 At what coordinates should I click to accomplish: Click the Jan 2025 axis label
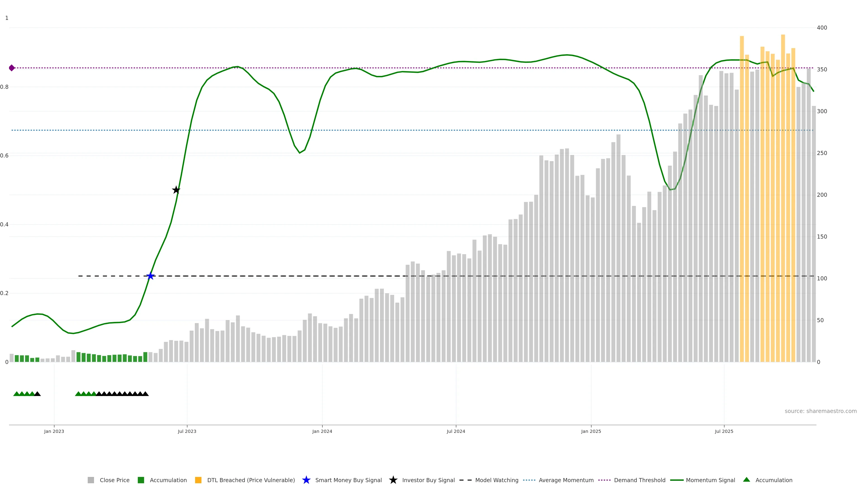591,431
